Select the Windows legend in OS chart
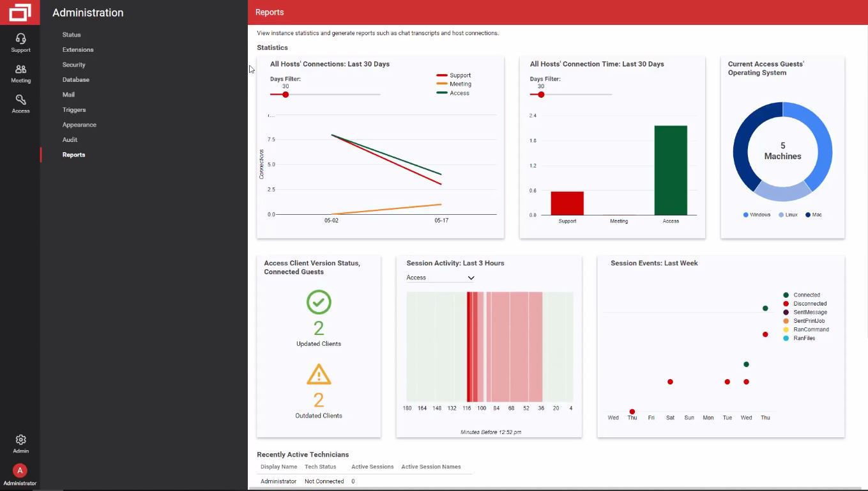 (x=757, y=215)
